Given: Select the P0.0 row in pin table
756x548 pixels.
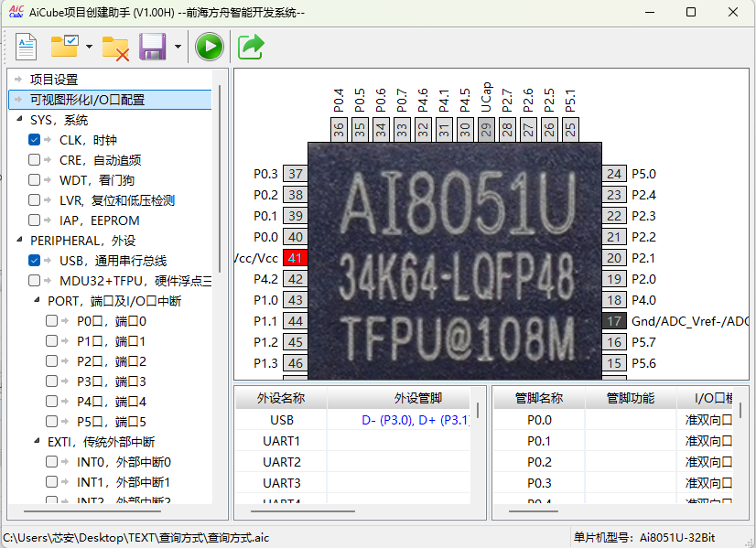Looking at the screenshot, I should pyautogui.click(x=613, y=420).
